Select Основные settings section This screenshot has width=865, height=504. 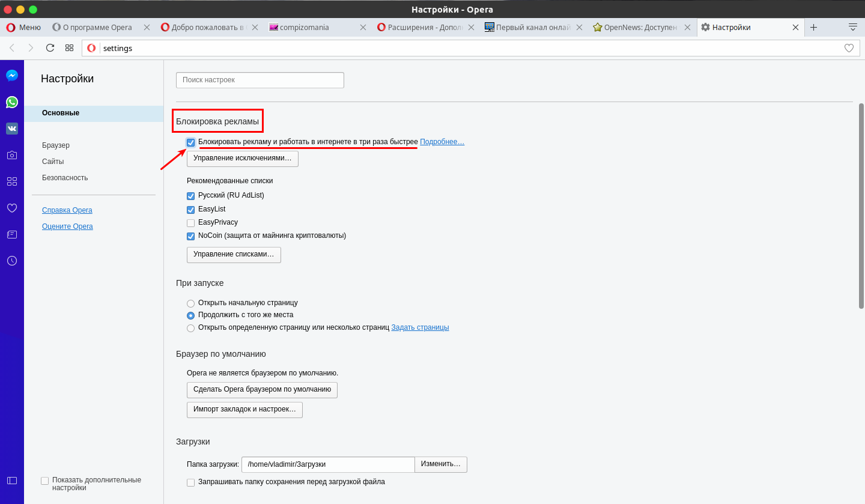point(94,114)
